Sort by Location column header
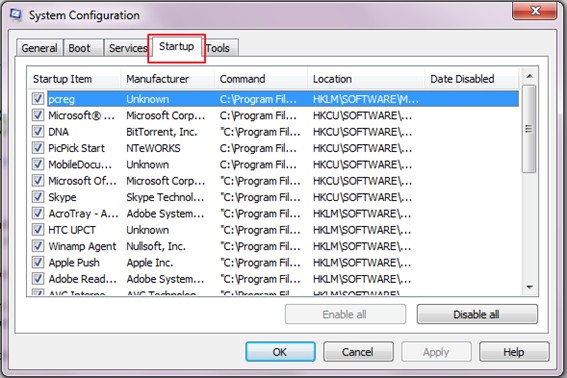The height and width of the screenshot is (378, 567). click(x=366, y=79)
